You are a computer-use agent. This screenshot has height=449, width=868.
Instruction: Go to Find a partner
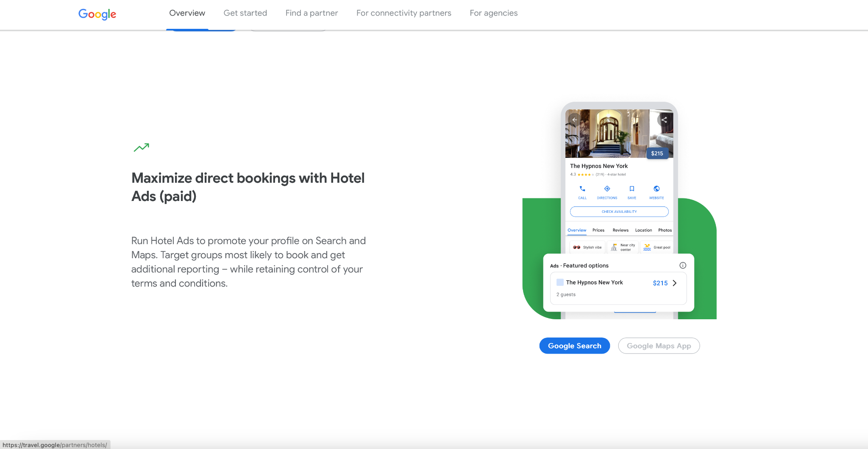tap(312, 13)
